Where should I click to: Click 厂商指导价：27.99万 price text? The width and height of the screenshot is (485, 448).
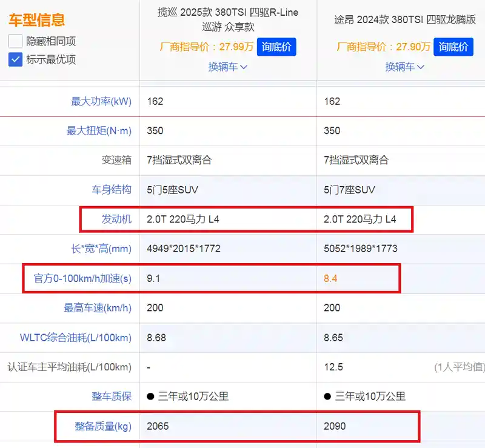(x=207, y=47)
